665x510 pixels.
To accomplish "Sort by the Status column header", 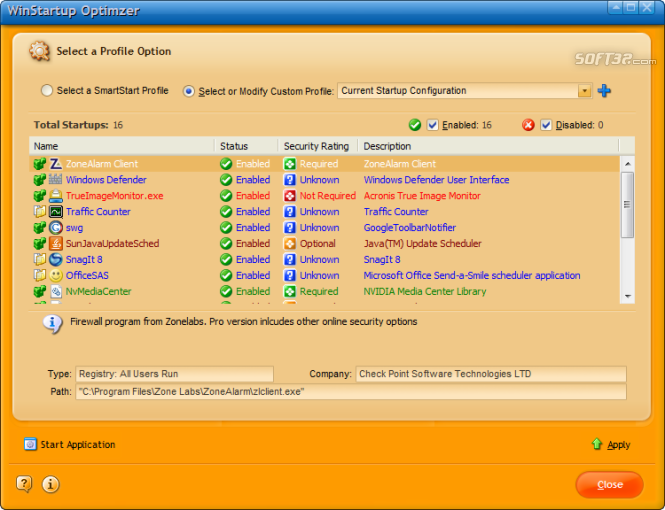I will (x=247, y=146).
